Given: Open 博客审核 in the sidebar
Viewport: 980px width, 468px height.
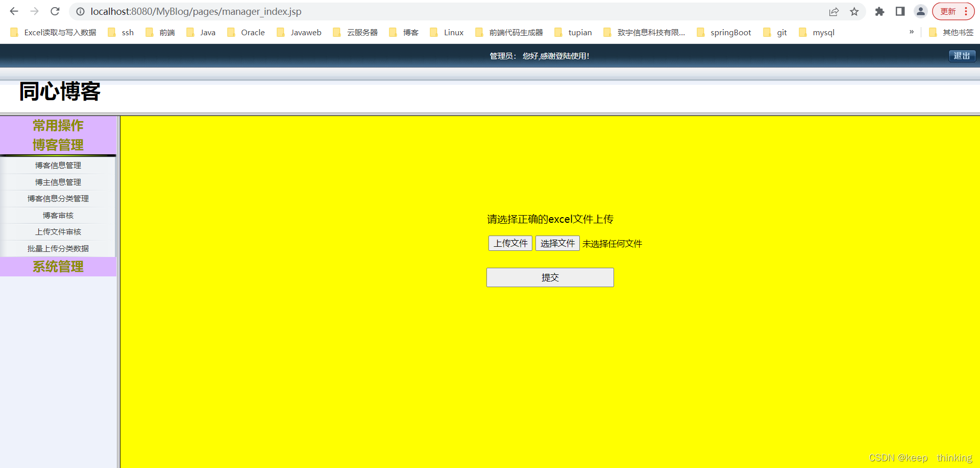Looking at the screenshot, I should point(58,216).
